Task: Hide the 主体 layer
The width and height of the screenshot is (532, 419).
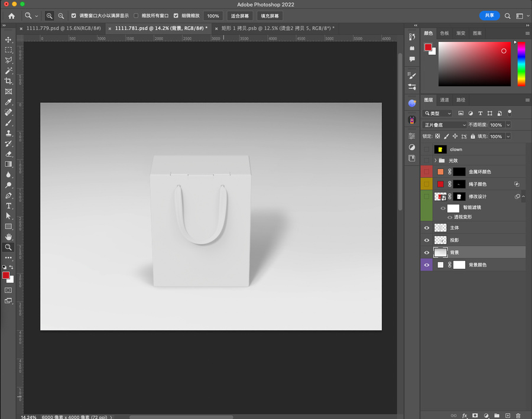Action: tap(427, 228)
